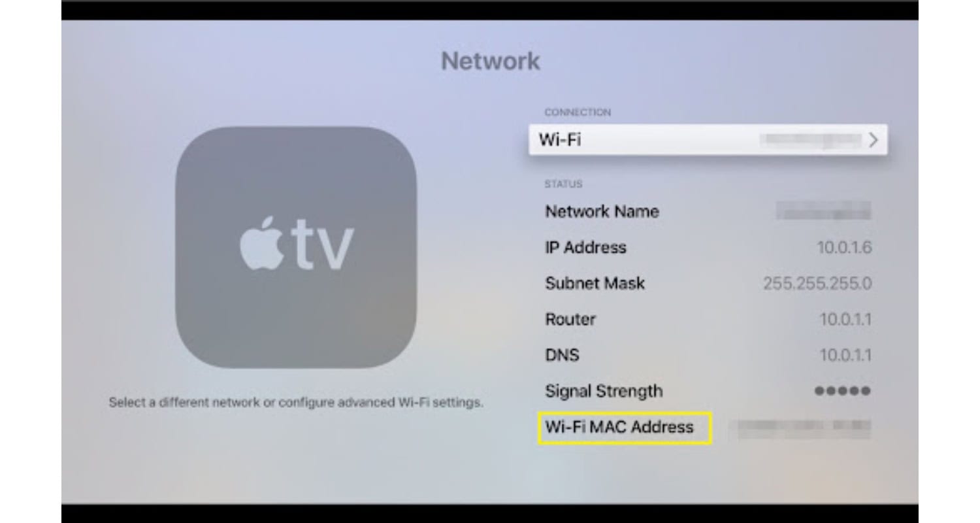Click the subnet value 255.255.255.0
Viewport: 980px width, 523px height.
tap(817, 284)
